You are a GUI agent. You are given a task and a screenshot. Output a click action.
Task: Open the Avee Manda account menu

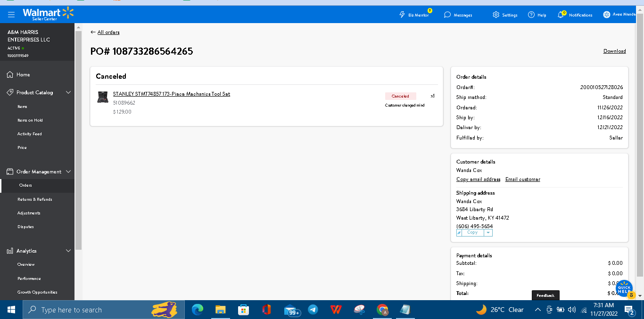[x=619, y=15]
